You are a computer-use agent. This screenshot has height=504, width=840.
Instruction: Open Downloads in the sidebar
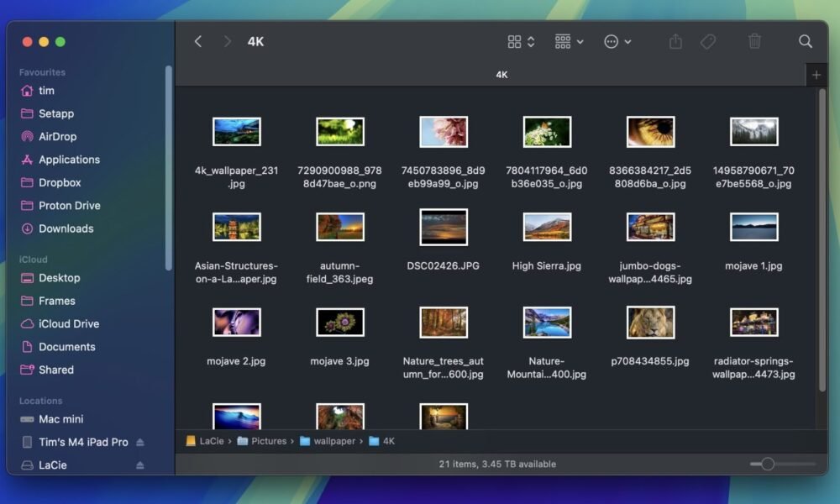pos(66,228)
